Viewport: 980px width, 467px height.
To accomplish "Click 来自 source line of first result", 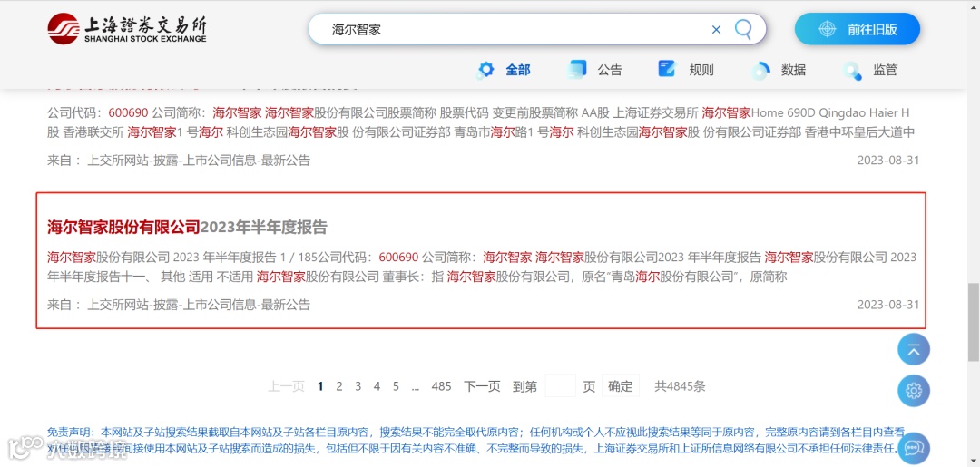I will 179,161.
